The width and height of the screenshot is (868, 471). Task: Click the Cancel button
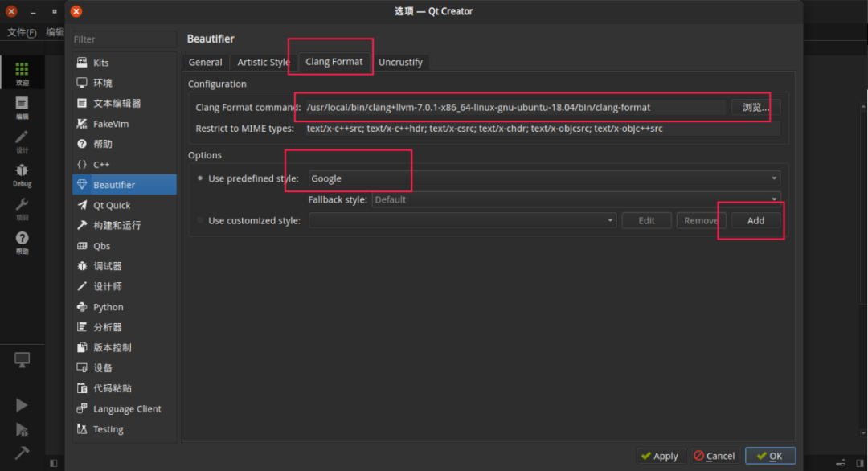tap(715, 456)
